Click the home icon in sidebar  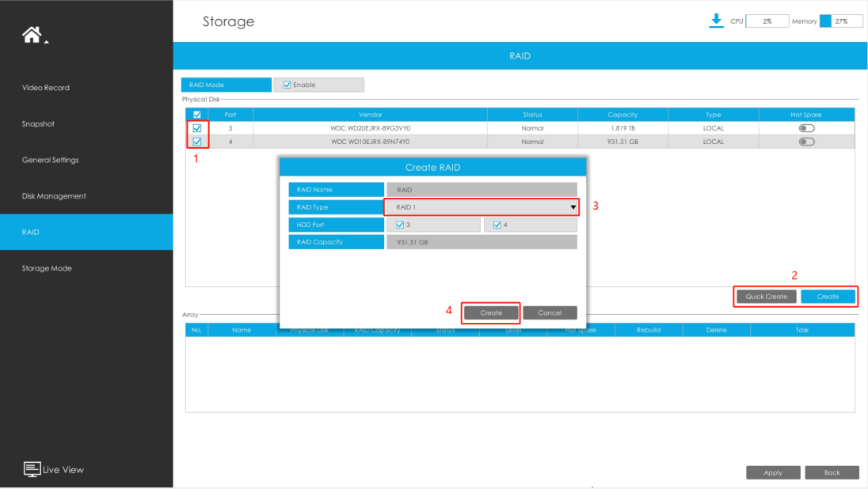pyautogui.click(x=32, y=34)
